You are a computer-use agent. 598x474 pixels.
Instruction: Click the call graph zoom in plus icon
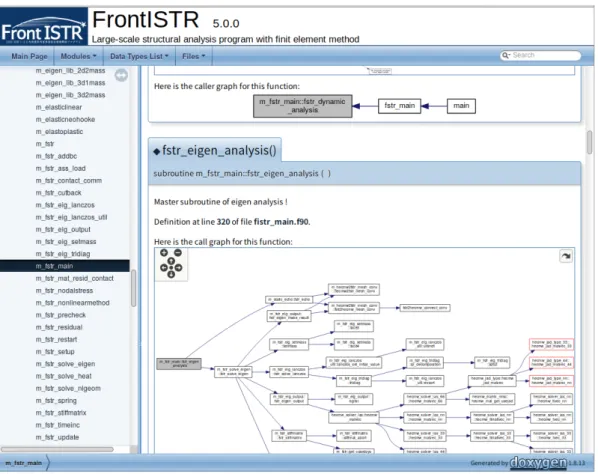[164, 252]
